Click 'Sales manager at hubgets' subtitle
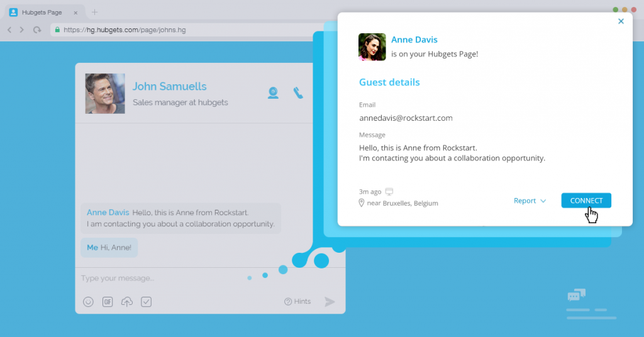 (x=180, y=102)
